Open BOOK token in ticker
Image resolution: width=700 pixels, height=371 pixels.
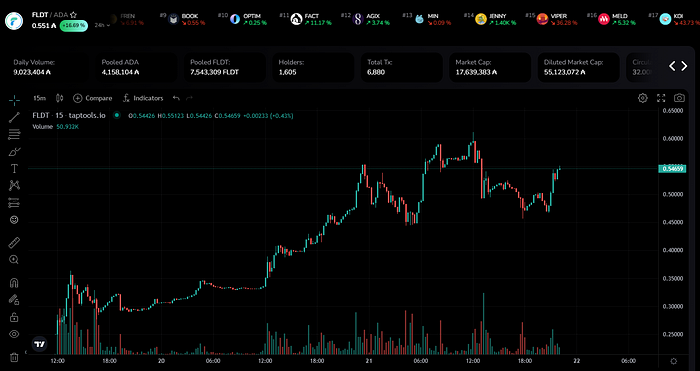pyautogui.click(x=183, y=19)
